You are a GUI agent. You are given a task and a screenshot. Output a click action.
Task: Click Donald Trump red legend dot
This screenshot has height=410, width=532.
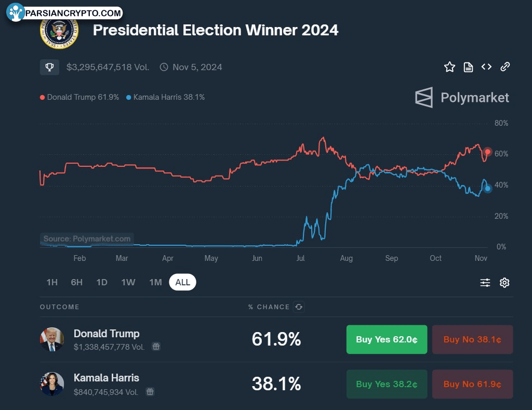(43, 97)
